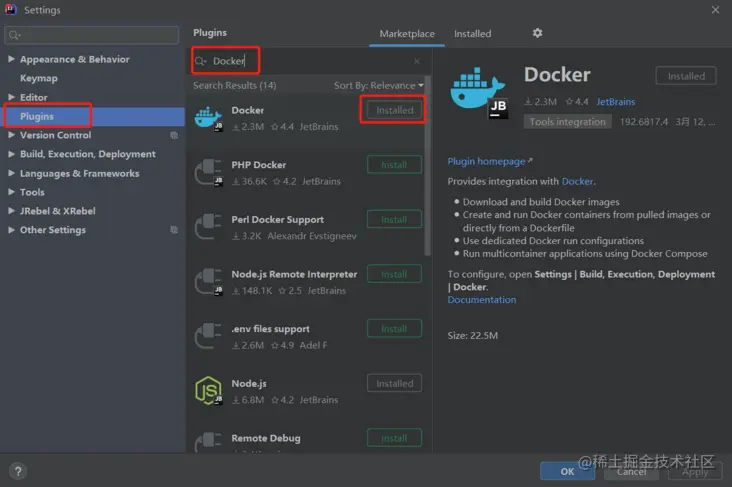Select the Remote Debug plugin name
Viewport: 732px width, 487px height.
[x=266, y=438]
